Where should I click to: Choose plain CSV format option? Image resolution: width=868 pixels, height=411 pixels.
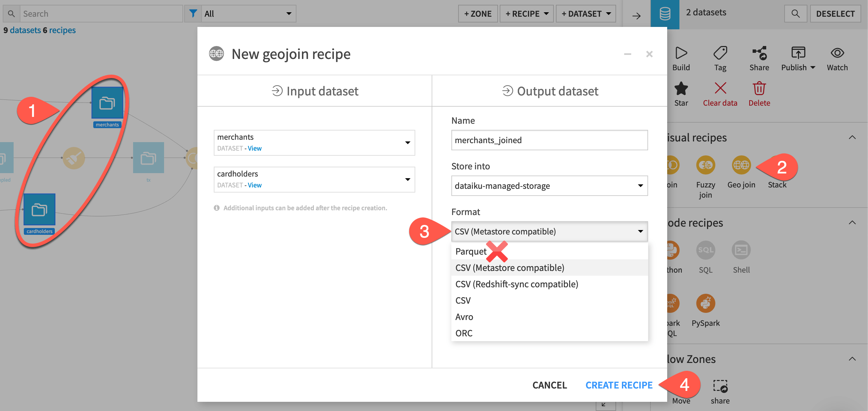point(549,300)
